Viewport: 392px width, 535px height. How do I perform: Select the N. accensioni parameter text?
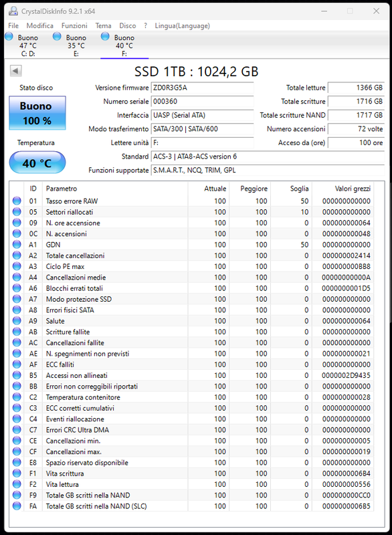click(x=66, y=233)
